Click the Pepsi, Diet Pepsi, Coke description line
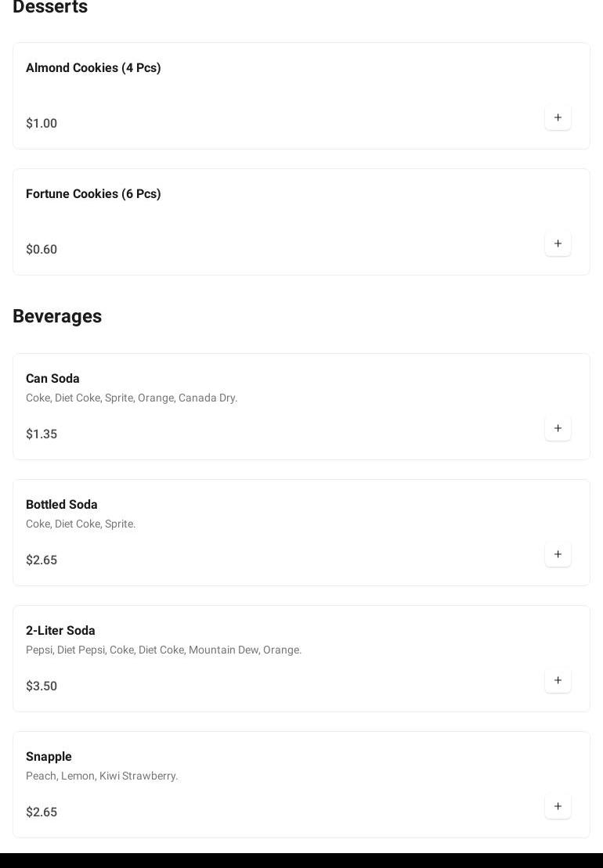603x868 pixels. coord(164,650)
